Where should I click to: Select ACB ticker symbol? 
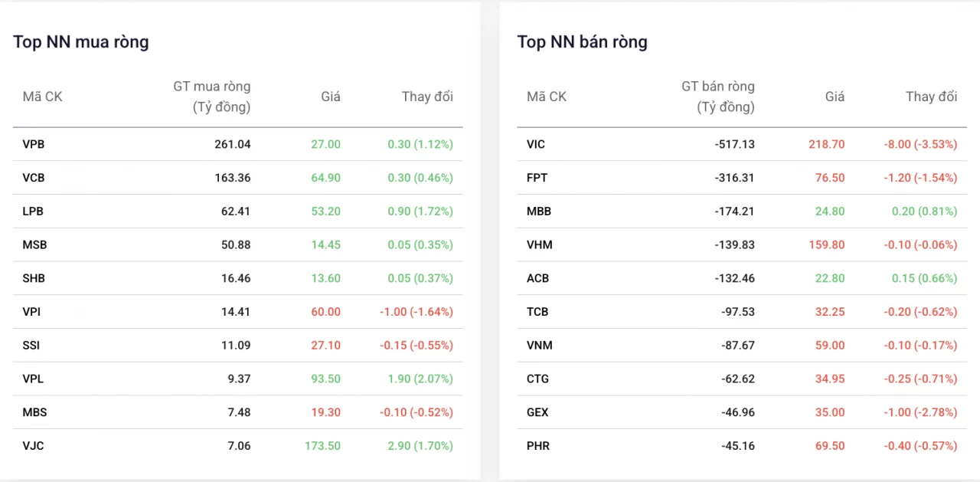pos(537,279)
